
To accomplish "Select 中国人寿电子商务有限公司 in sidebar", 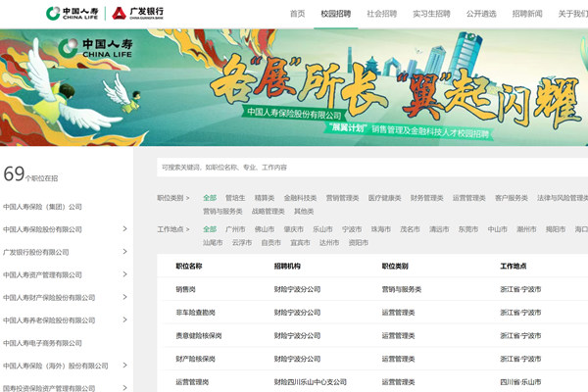I will tap(42, 343).
